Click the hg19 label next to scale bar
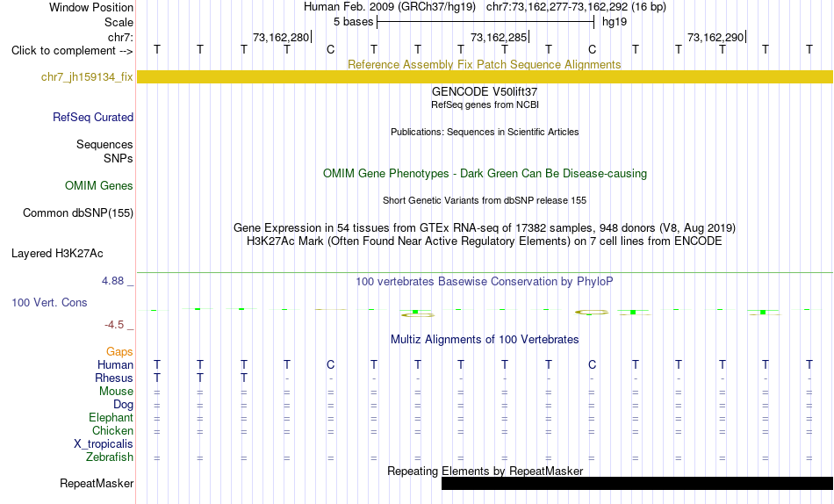The width and height of the screenshot is (834, 504). pos(615,22)
